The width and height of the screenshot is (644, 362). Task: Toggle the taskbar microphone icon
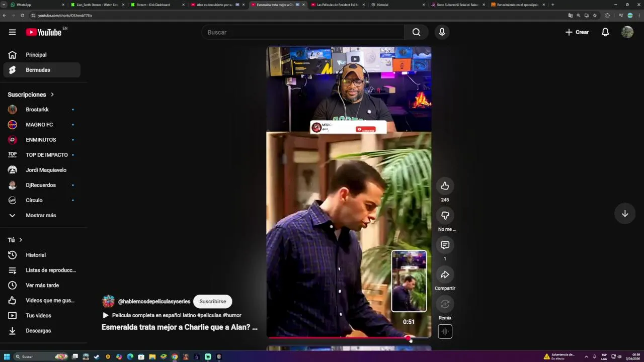(594, 356)
